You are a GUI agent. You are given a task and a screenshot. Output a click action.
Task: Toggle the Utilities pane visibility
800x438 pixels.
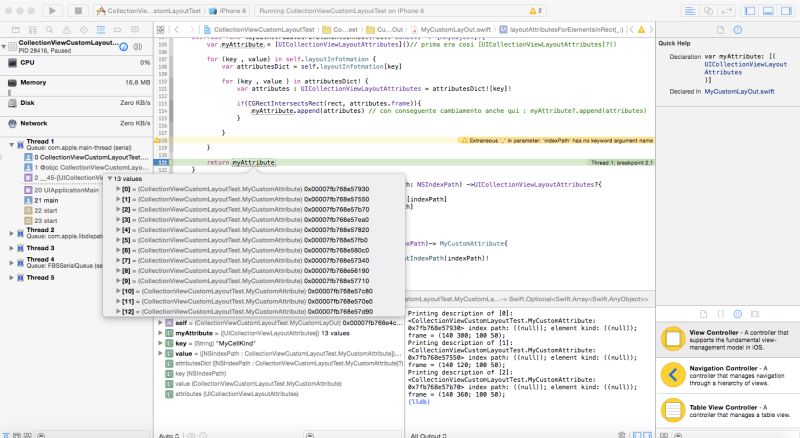[x=786, y=10]
